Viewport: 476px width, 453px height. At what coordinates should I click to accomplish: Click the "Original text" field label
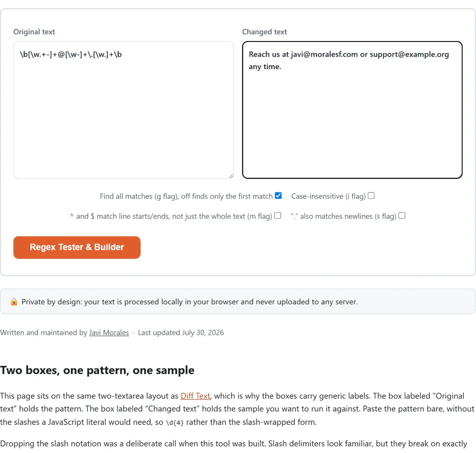point(34,32)
